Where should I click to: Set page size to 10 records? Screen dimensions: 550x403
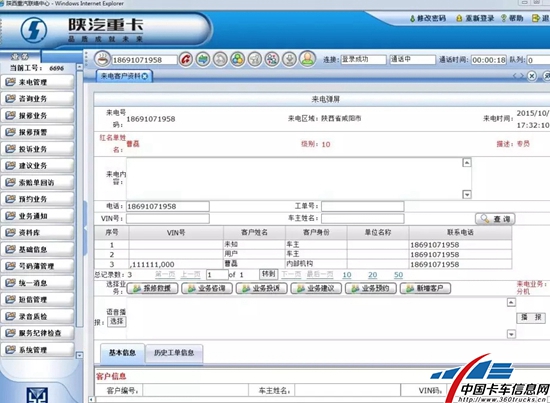click(347, 275)
